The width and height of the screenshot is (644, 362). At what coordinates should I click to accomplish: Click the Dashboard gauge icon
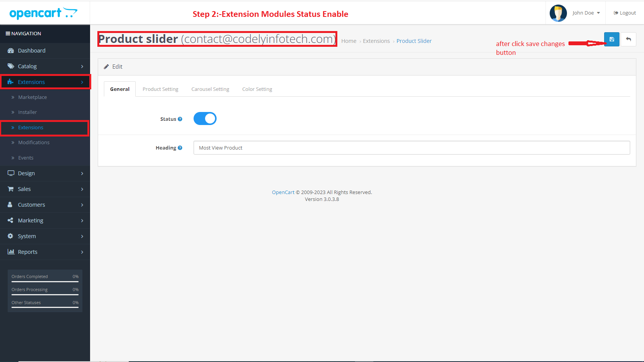pyautogui.click(x=11, y=51)
